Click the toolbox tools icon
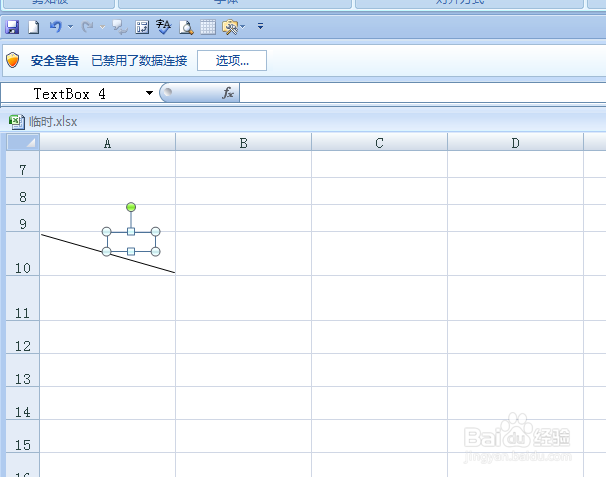The width and height of the screenshot is (606, 477). 230,27
